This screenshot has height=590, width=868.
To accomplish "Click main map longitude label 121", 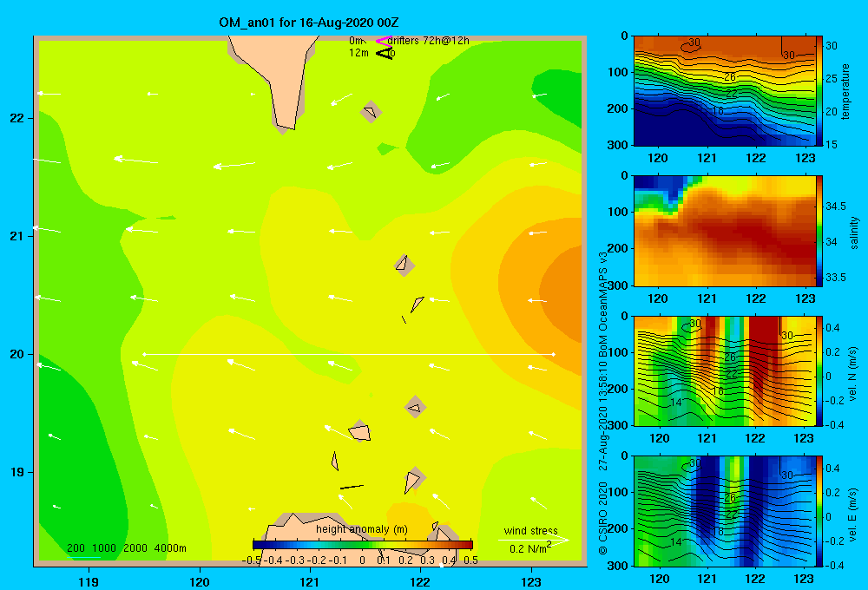I will pos(310,581).
